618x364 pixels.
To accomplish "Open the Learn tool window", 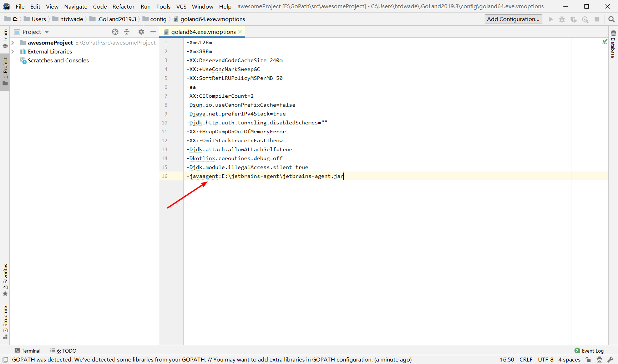I will pyautogui.click(x=5, y=39).
